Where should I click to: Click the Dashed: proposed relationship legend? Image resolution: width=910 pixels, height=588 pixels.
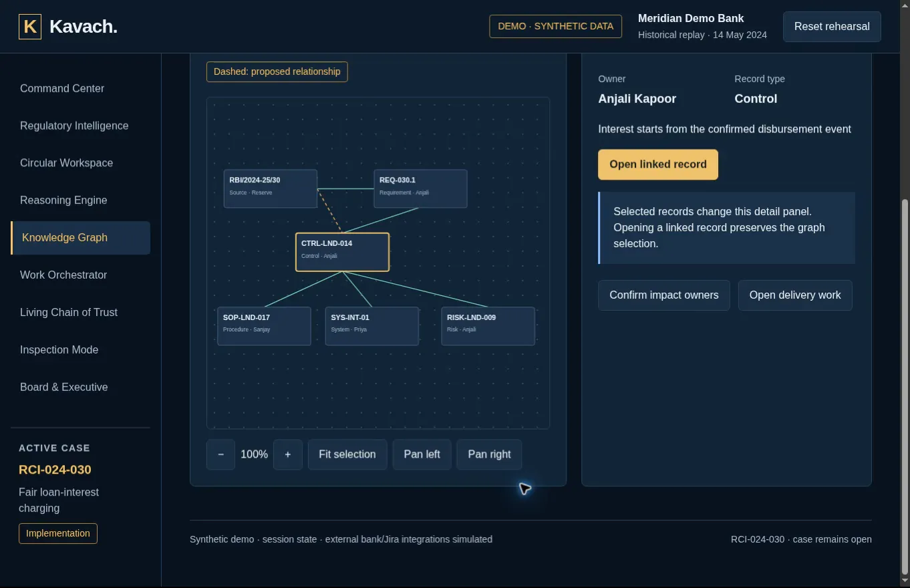(277, 71)
